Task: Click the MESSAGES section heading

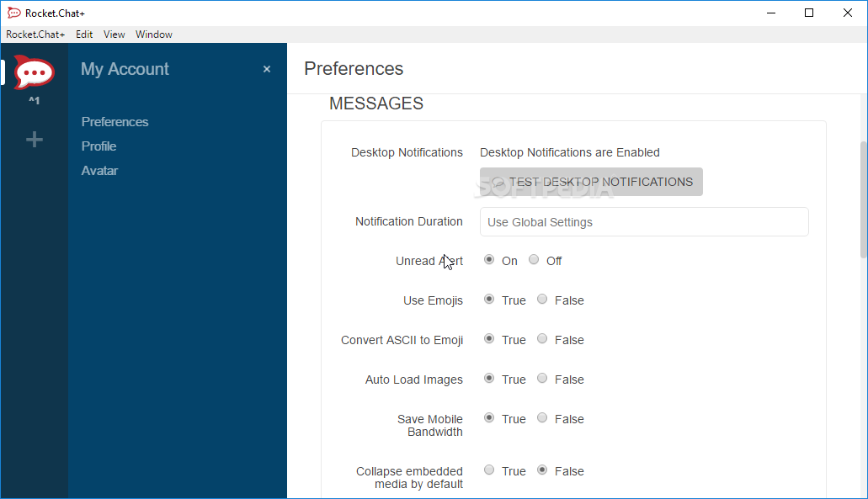Action: 376,104
